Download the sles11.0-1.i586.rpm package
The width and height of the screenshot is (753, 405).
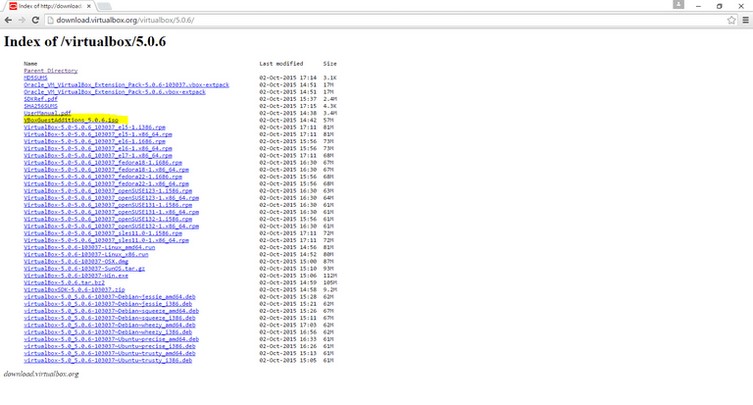(x=103, y=233)
